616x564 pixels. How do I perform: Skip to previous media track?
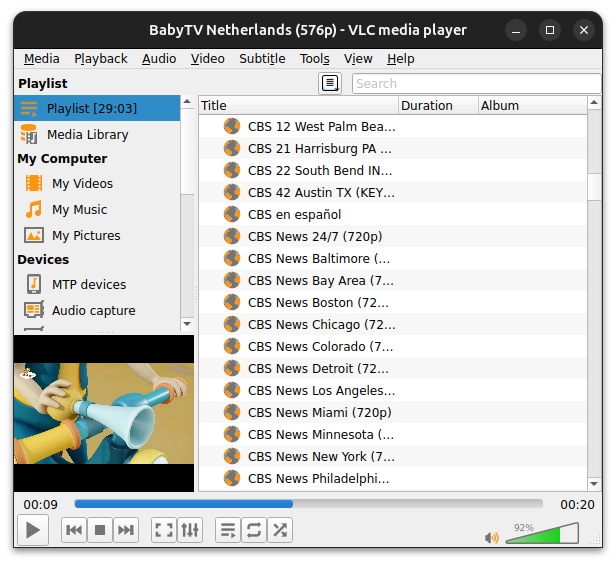tap(74, 530)
